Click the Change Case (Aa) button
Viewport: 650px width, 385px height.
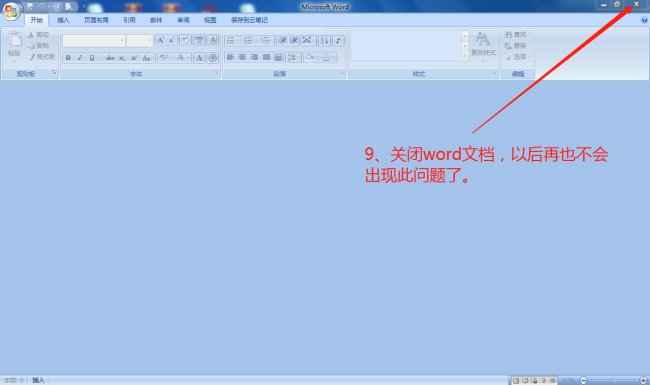coord(146,58)
